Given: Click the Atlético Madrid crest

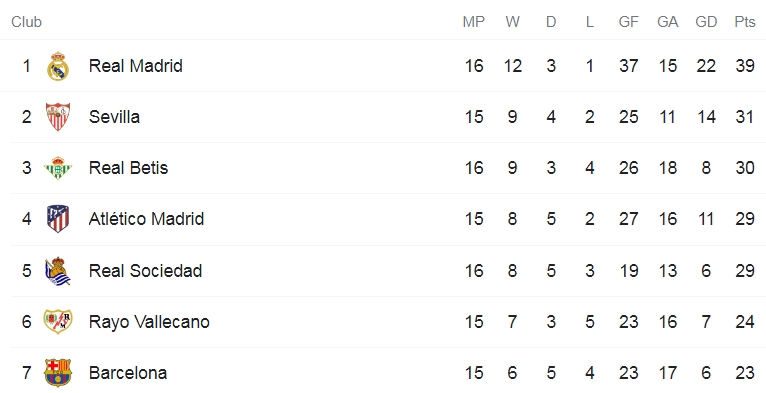Looking at the screenshot, I should coord(58,218).
